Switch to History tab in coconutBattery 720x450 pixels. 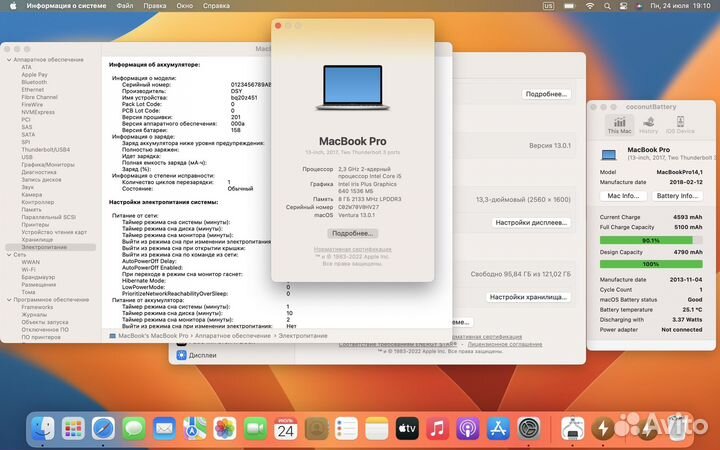click(648, 125)
